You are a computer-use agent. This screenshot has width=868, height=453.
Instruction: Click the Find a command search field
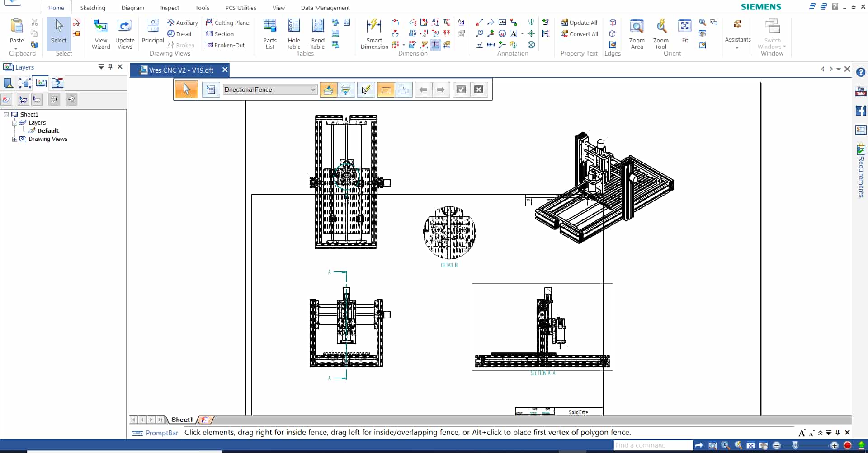[x=652, y=445]
